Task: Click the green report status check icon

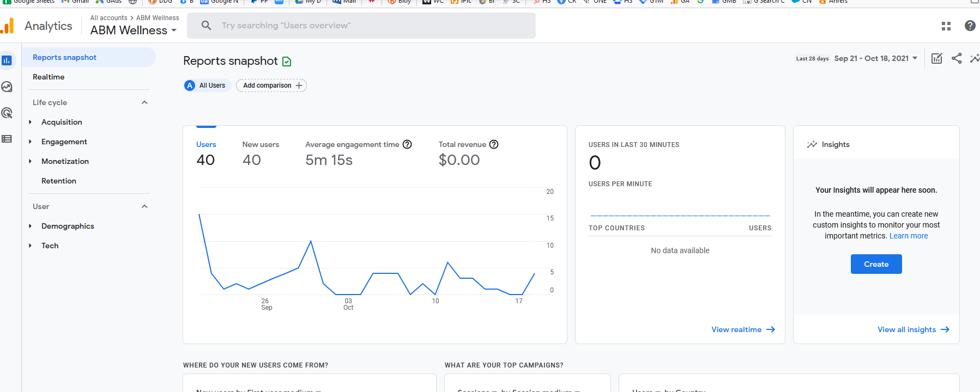Action: 287,62
